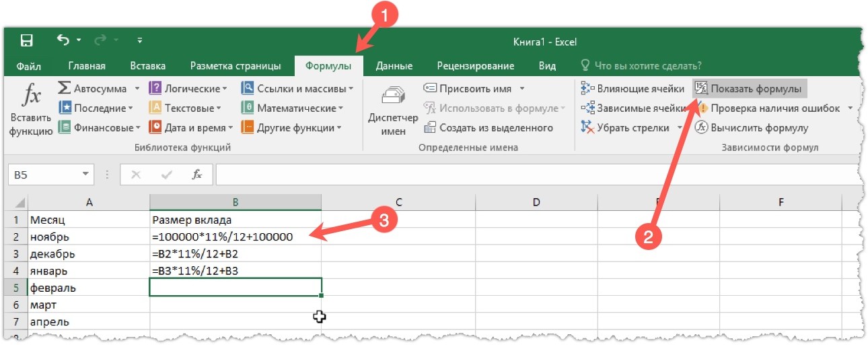This screenshot has width=868, height=345.
Task: Select column D header
Action: (x=536, y=202)
